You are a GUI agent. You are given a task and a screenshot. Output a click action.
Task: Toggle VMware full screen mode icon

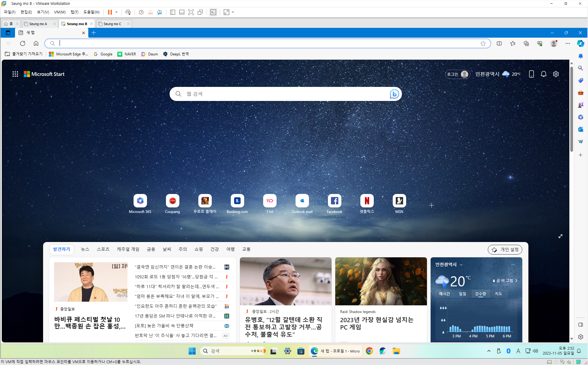coord(191,12)
